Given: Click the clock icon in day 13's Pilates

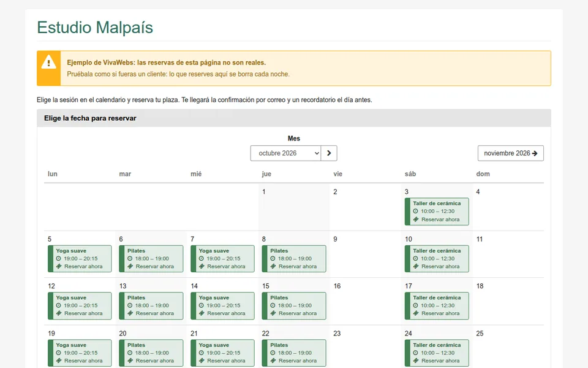Looking at the screenshot, I should (130, 305).
